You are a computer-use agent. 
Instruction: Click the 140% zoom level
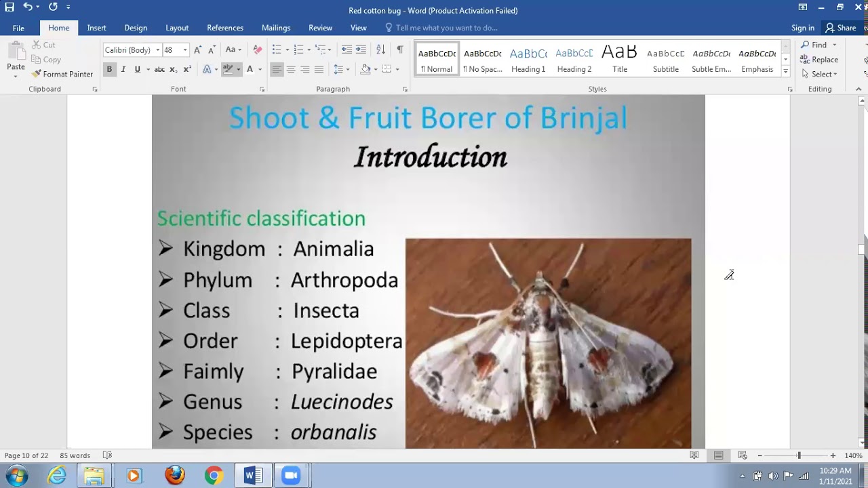853,455
